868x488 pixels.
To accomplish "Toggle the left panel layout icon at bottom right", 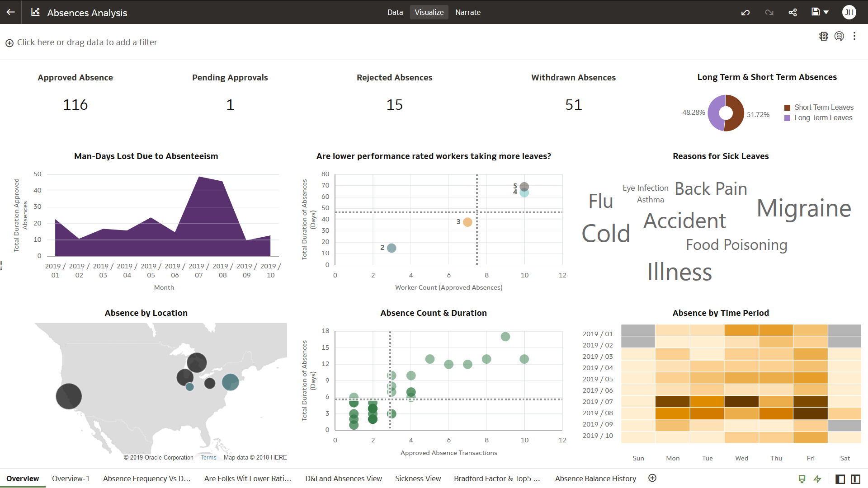I will point(841,479).
